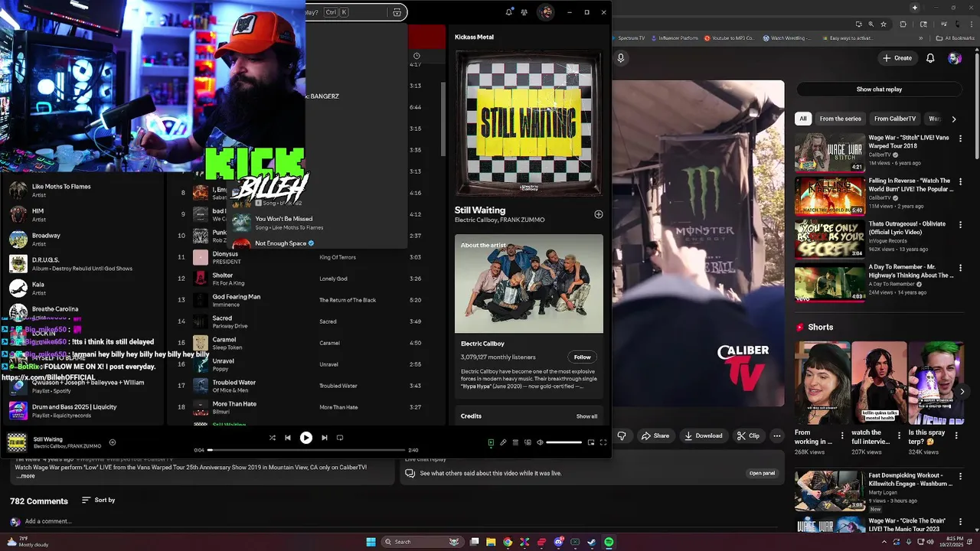Click the YouTube Clip button
The height and width of the screenshot is (551, 980).
click(x=748, y=435)
